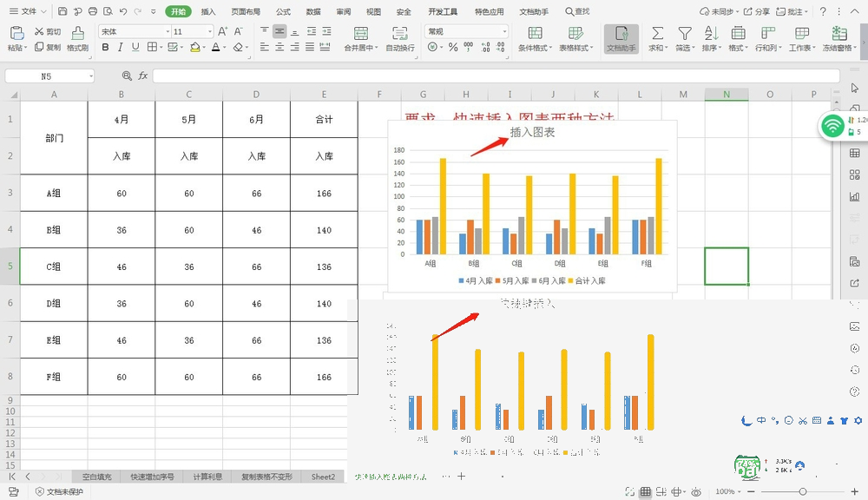
Task: Click the 排序 sort button
Action: click(x=712, y=39)
